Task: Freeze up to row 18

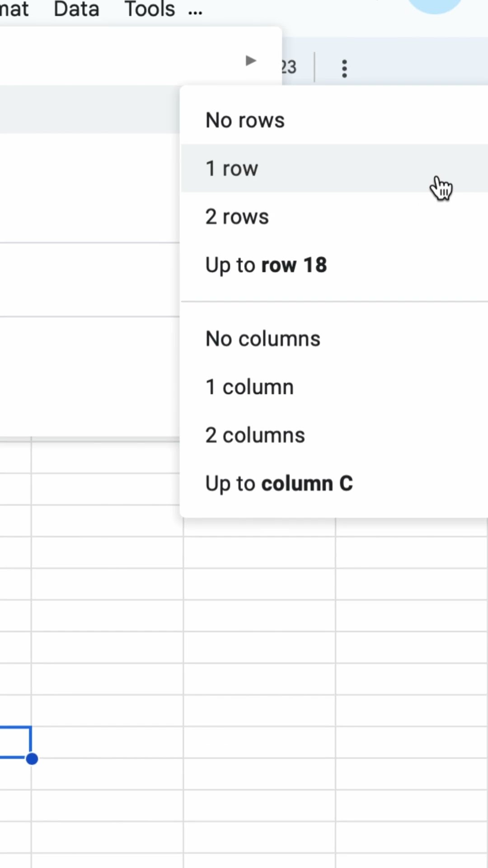Action: tap(266, 265)
